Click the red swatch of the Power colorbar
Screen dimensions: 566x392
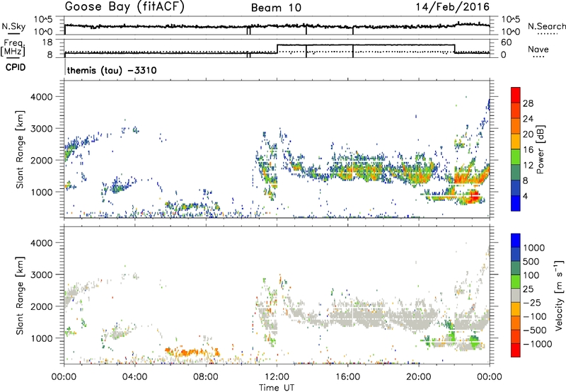(x=516, y=95)
